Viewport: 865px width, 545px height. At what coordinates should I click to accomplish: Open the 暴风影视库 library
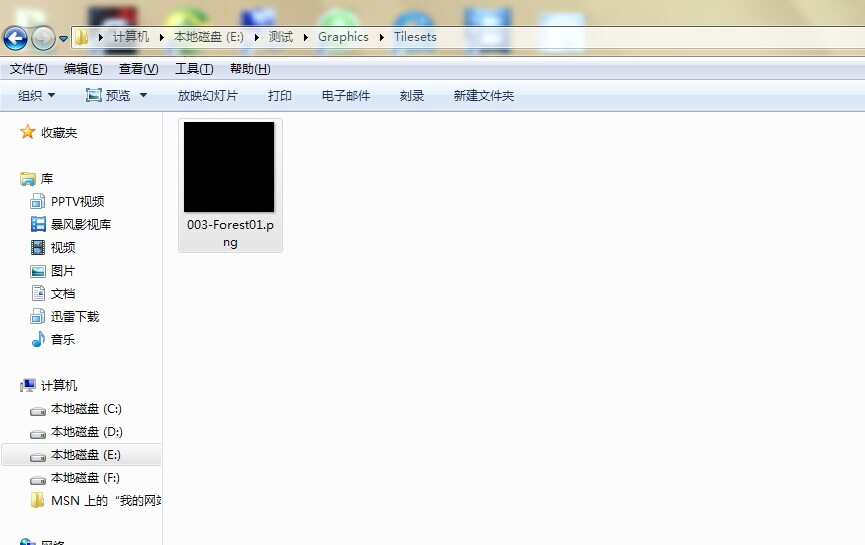tap(81, 225)
